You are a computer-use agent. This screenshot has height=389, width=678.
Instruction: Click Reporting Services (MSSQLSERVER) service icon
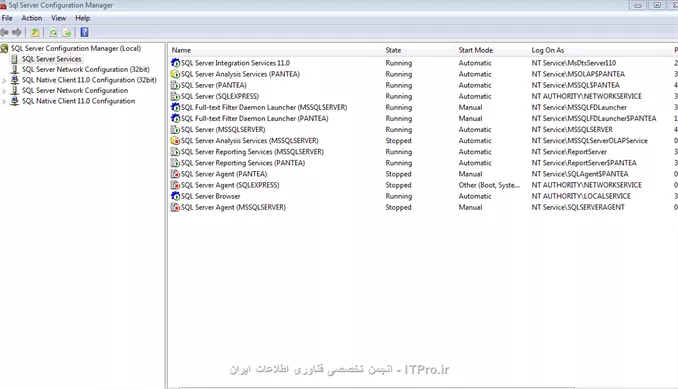tap(175, 152)
